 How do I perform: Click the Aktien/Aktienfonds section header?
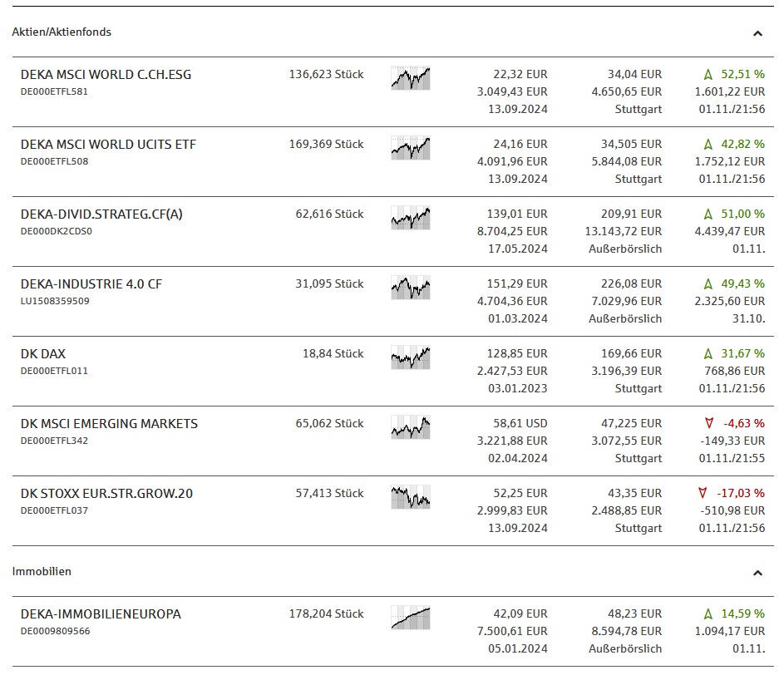pos(62,32)
